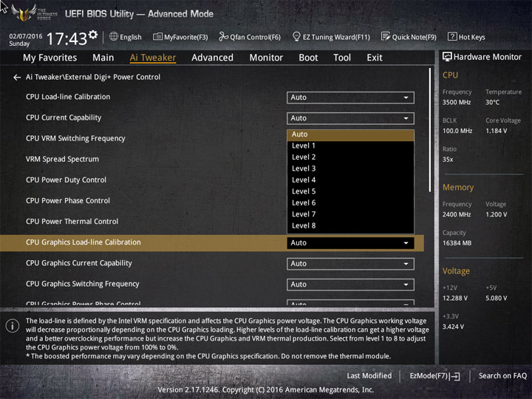Click the Last Modified button
The height and width of the screenshot is (399, 532).
pyautogui.click(x=369, y=376)
